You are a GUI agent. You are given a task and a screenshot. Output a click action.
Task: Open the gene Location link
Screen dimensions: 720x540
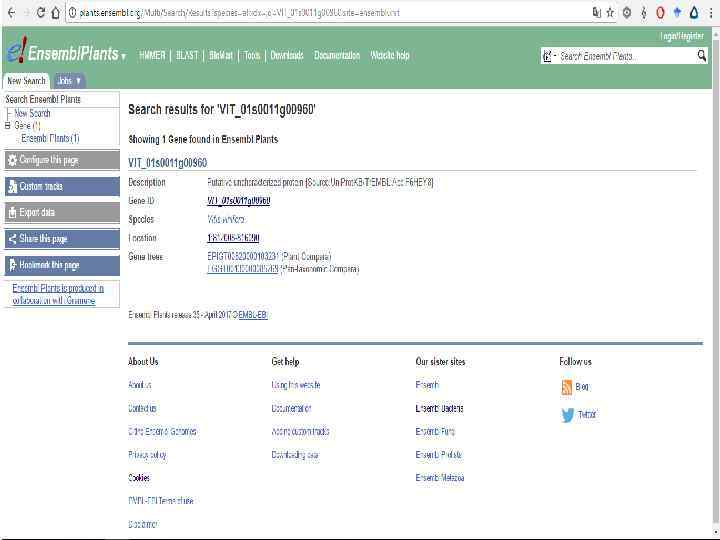(233, 238)
